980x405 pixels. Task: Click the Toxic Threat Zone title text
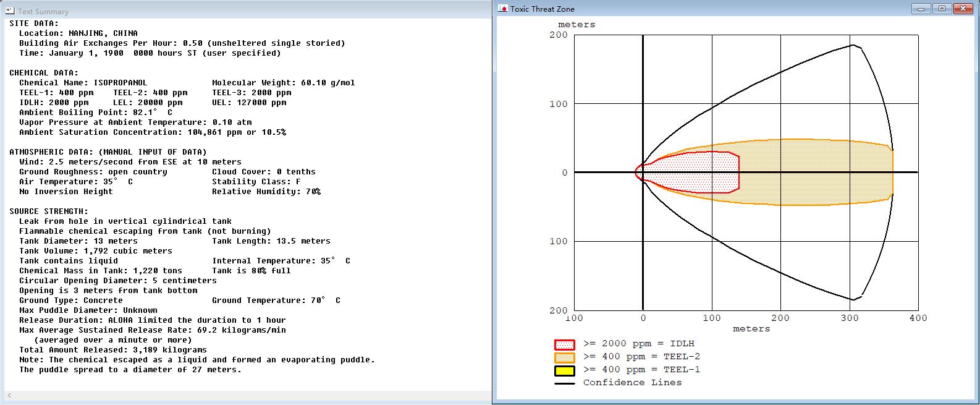tap(542, 9)
